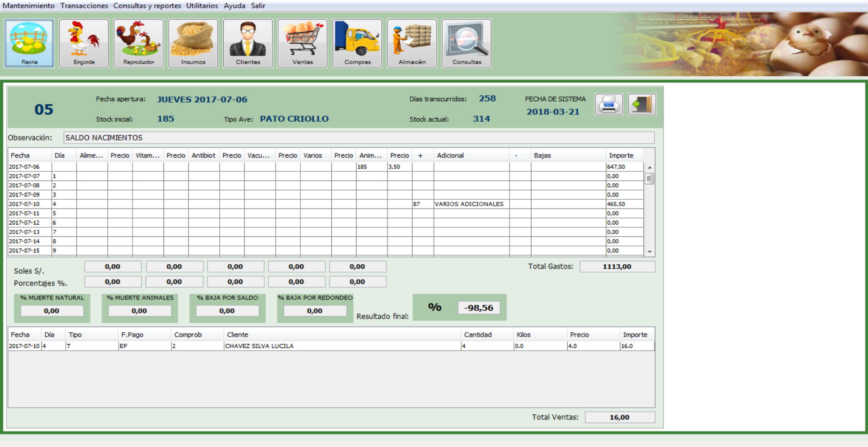The width and height of the screenshot is (868, 447).
Task: Click the Importe column header in expenses table
Action: pos(621,155)
